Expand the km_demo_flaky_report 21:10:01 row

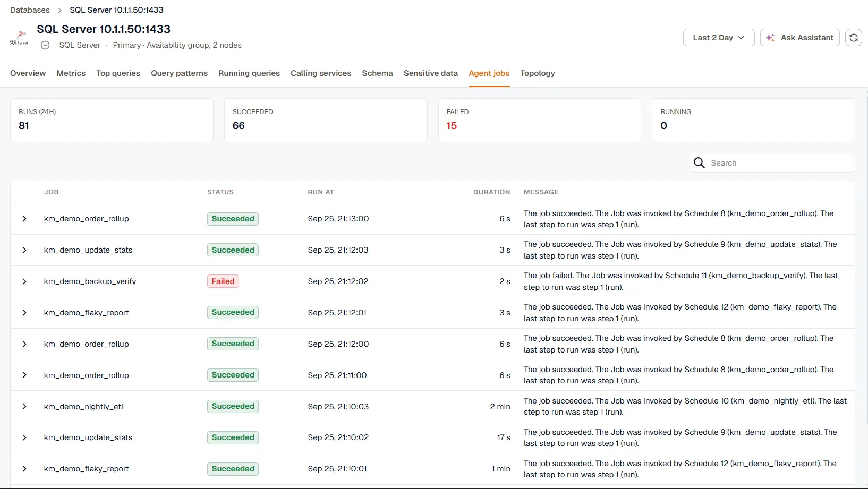click(24, 469)
